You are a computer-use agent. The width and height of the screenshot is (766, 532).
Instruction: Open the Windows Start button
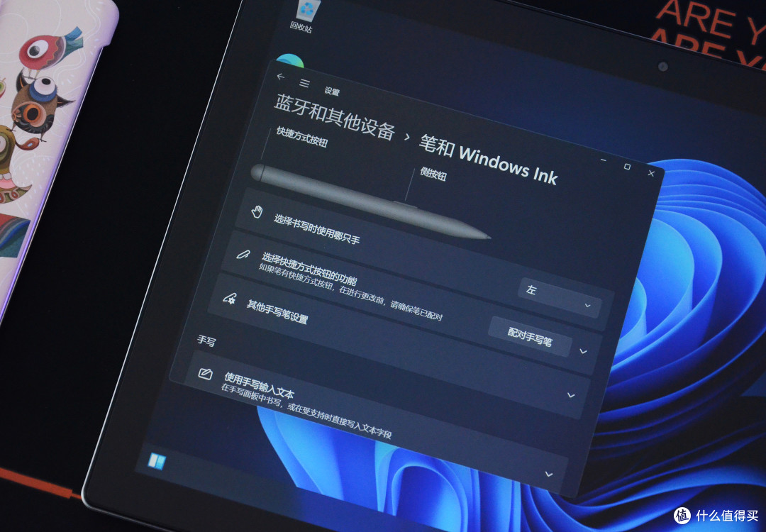pos(157,460)
